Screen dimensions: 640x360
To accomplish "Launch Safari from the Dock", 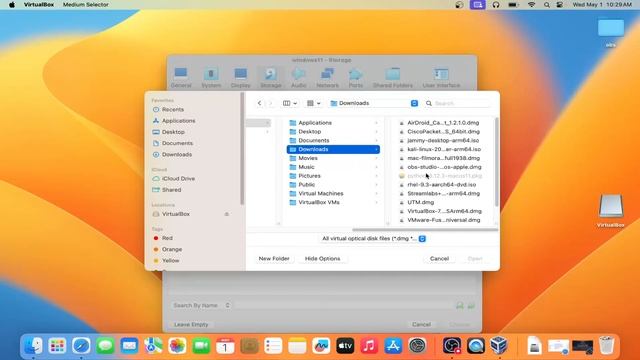I will pos(81,346).
